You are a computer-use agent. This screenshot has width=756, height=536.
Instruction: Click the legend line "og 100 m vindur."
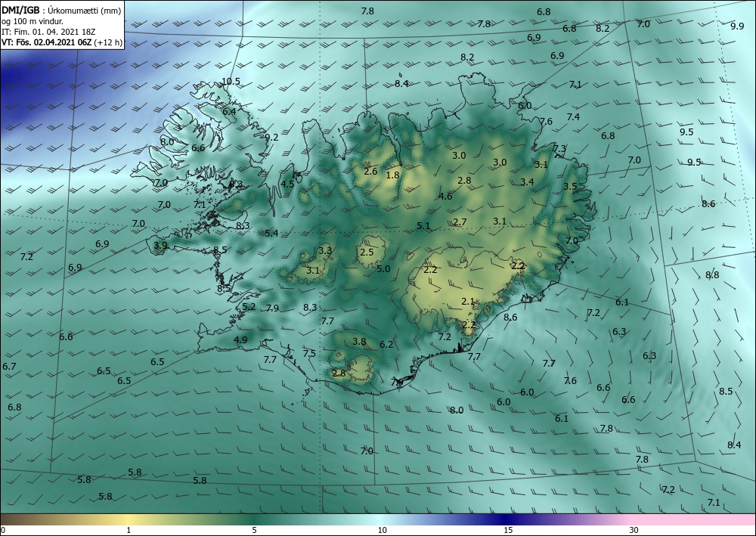coord(32,21)
